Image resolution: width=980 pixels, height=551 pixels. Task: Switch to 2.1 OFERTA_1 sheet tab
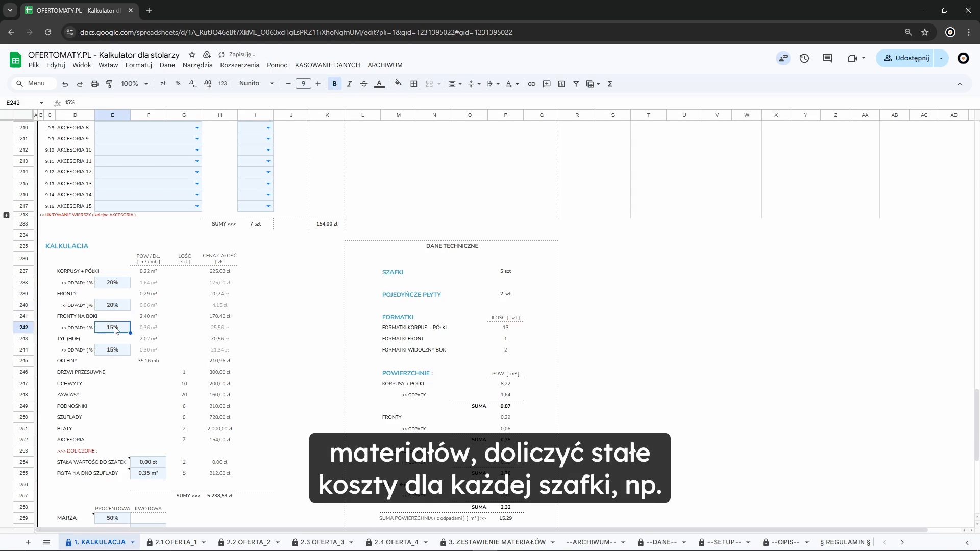coord(176,542)
